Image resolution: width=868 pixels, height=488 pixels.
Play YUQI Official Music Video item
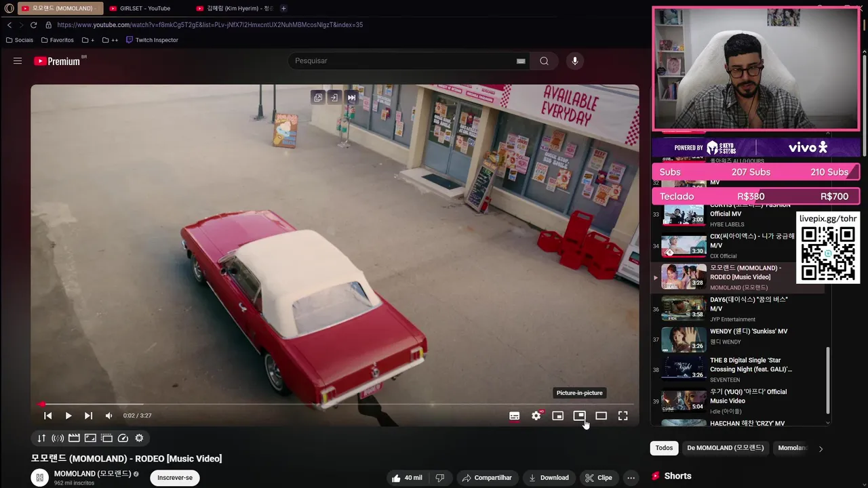739,401
